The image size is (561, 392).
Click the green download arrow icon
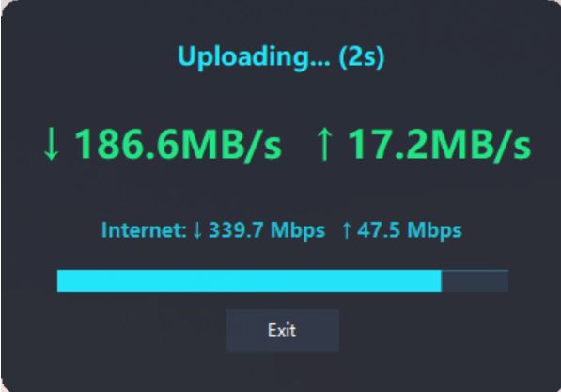pos(51,144)
